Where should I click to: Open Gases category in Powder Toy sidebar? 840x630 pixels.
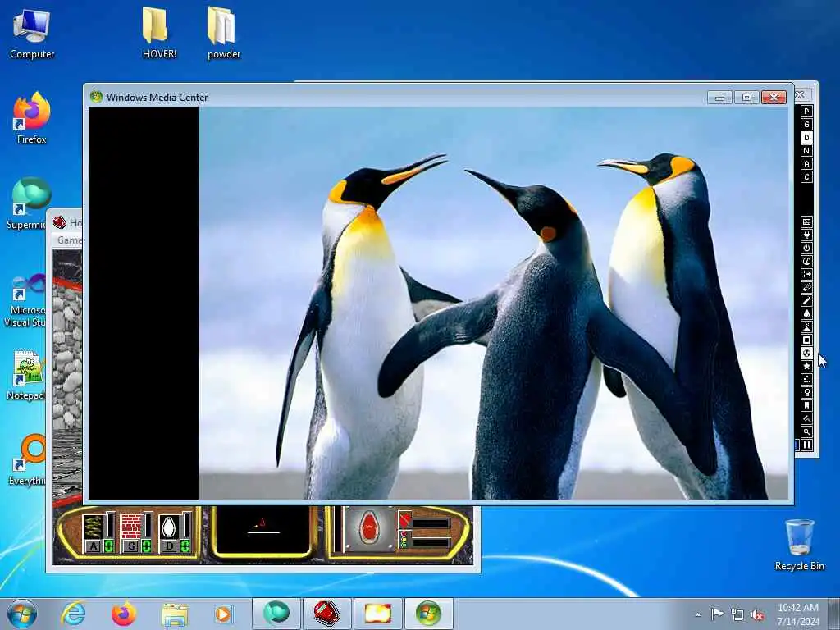[806, 300]
